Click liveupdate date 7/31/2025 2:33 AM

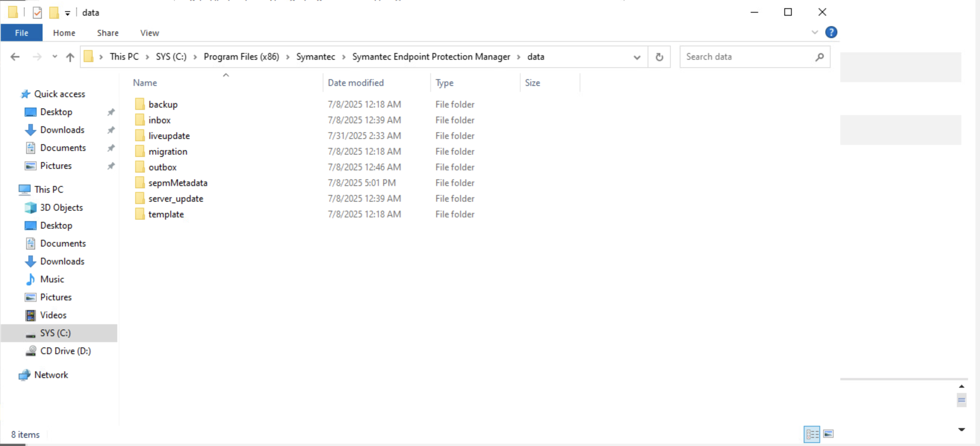[364, 136]
